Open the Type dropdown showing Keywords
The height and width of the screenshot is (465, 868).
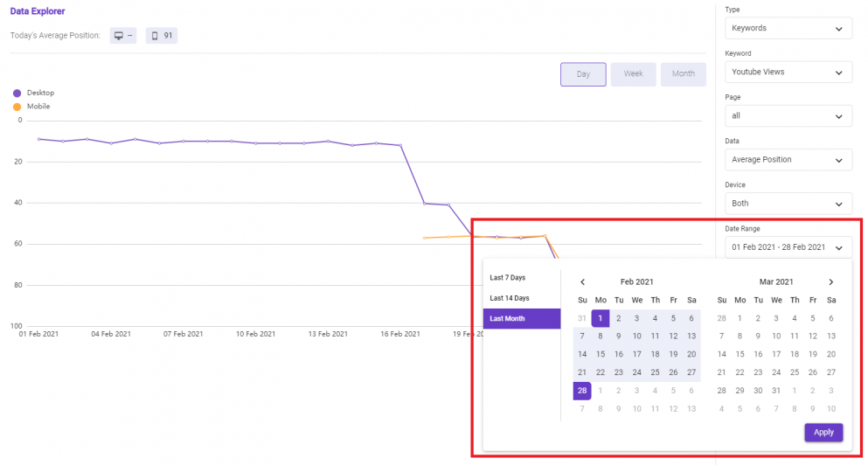(788, 28)
